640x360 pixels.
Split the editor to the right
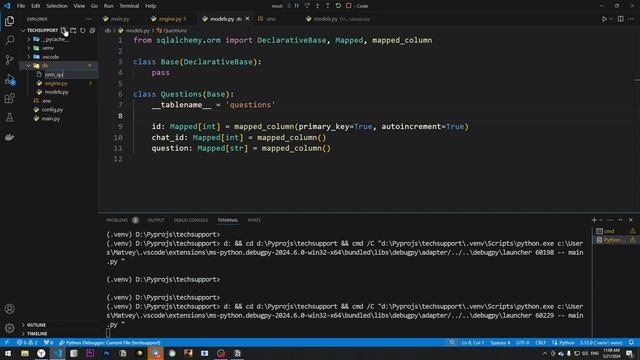(620, 19)
